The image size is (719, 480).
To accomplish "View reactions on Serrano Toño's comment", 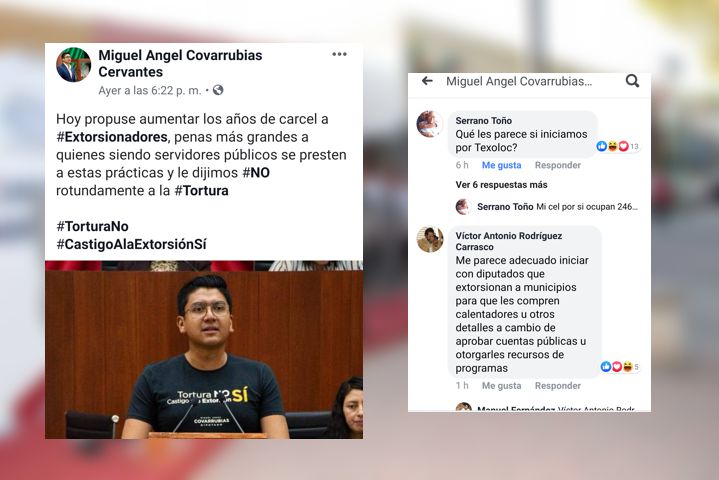I will [x=617, y=146].
